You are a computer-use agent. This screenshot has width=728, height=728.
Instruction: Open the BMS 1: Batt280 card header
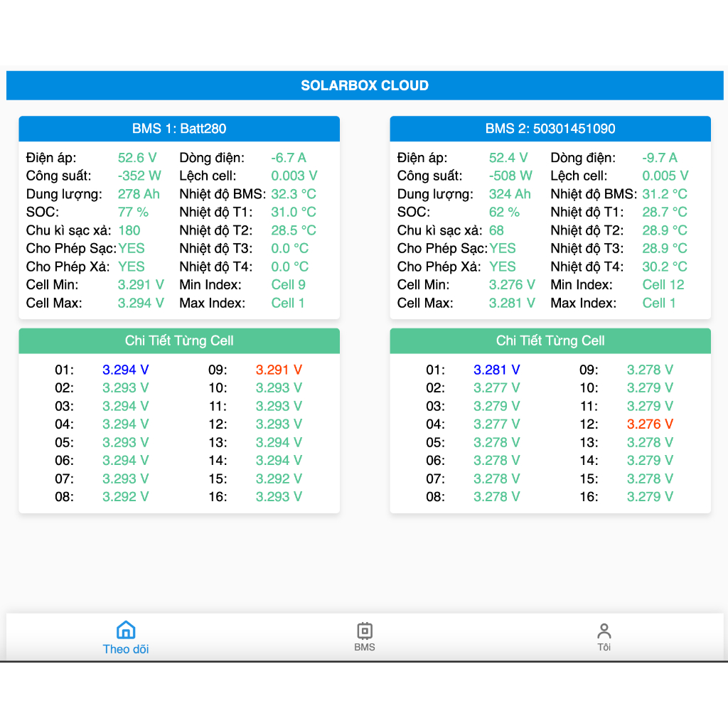coord(179,129)
